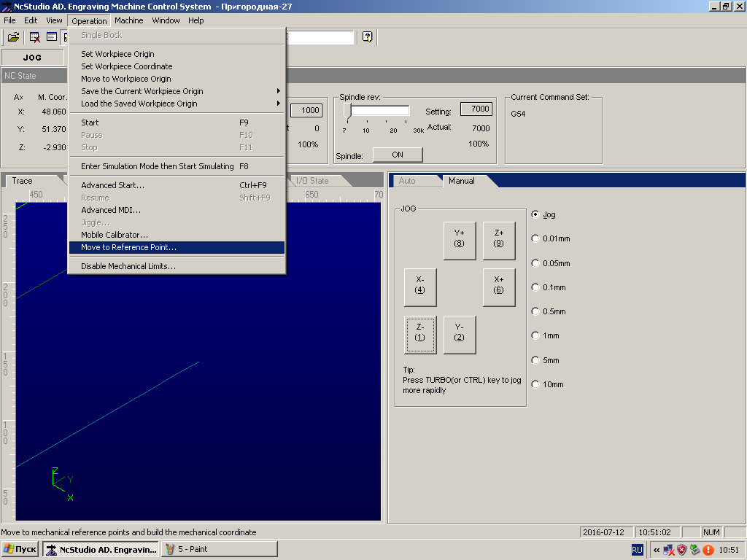
Task: Switch to the Auto tab
Action: click(x=407, y=181)
